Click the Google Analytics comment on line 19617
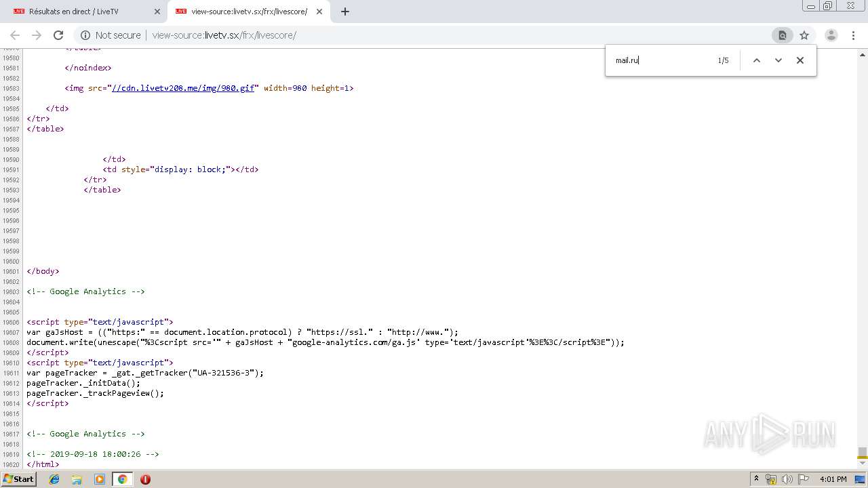The width and height of the screenshot is (868, 488). tap(85, 434)
